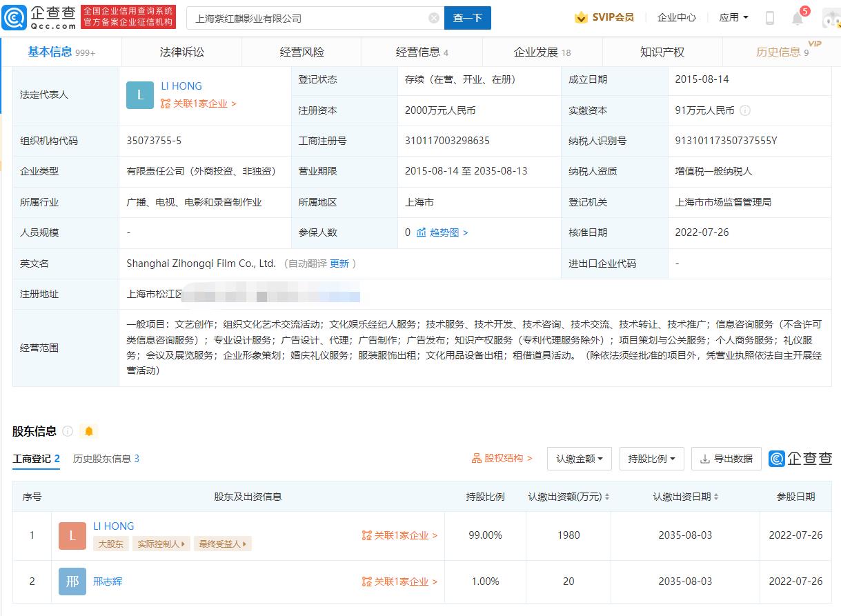Screen dimensions: 841x616
Task: Clear the search box with the X icon
Action: 434,18
